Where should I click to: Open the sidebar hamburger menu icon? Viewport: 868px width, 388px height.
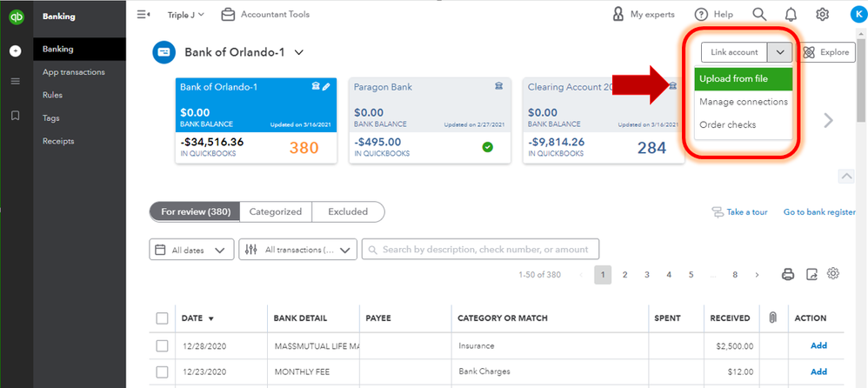(x=16, y=82)
